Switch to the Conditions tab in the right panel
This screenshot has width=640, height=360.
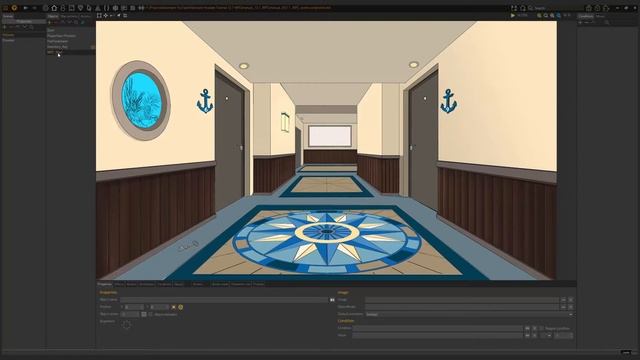coord(585,16)
